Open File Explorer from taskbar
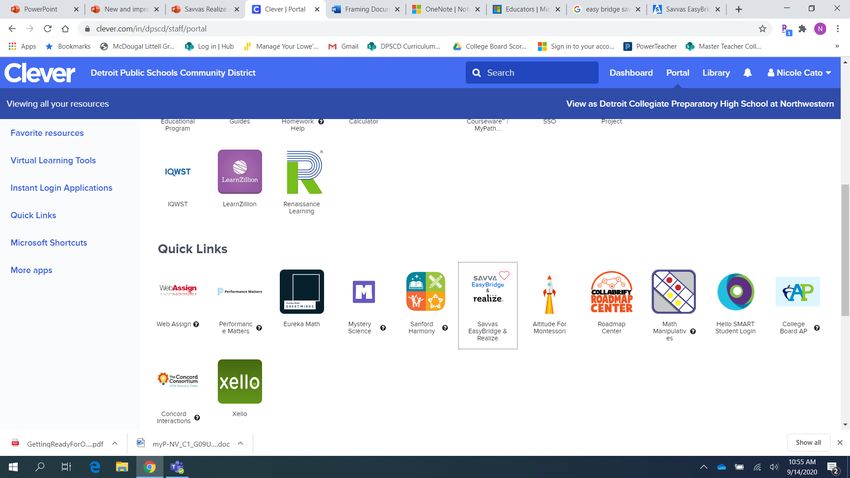The height and width of the screenshot is (478, 850). click(122, 467)
